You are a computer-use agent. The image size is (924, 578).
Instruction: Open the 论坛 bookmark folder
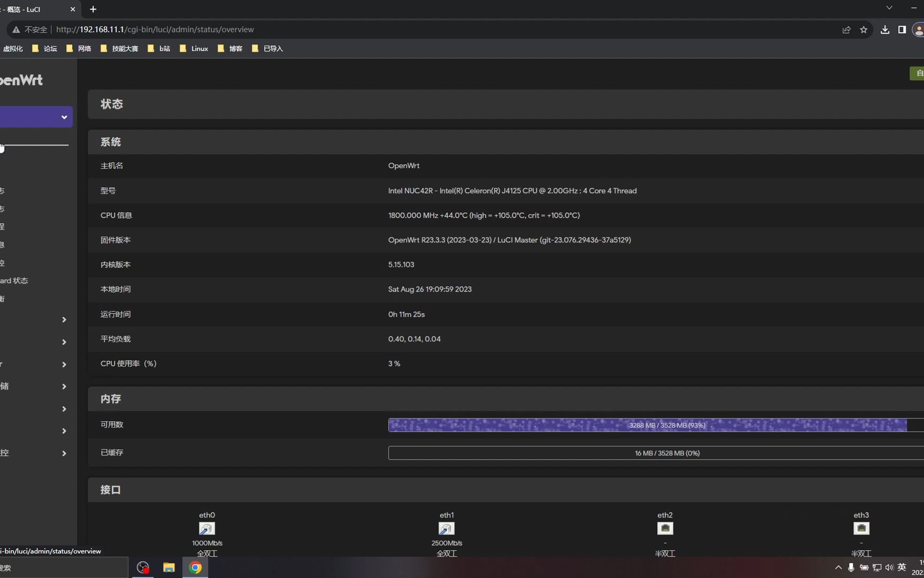pos(45,49)
